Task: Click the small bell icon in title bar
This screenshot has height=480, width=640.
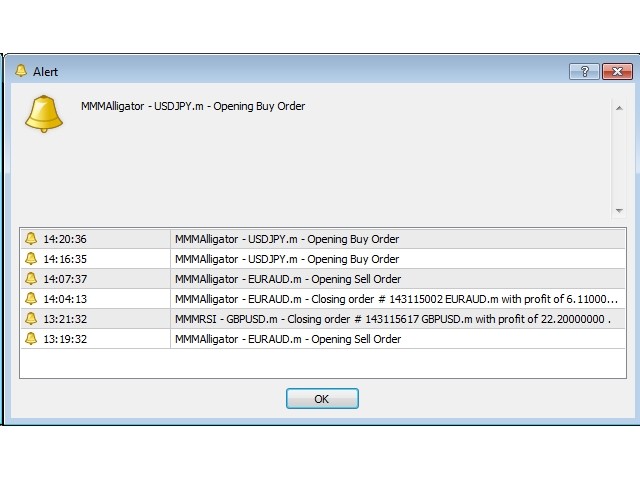Action: tap(21, 71)
